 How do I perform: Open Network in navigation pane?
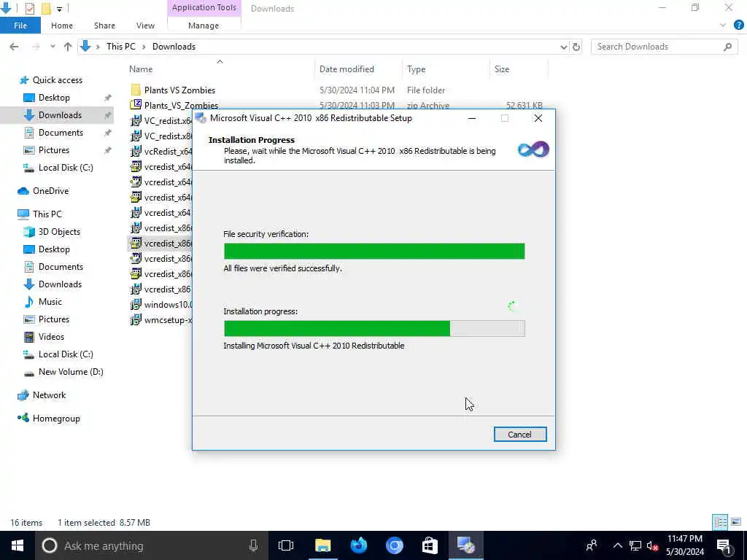[x=49, y=395]
